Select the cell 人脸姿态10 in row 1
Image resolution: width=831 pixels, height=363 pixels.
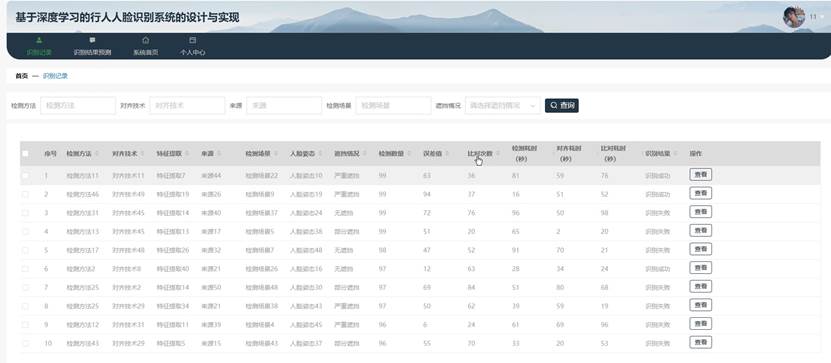pos(306,175)
